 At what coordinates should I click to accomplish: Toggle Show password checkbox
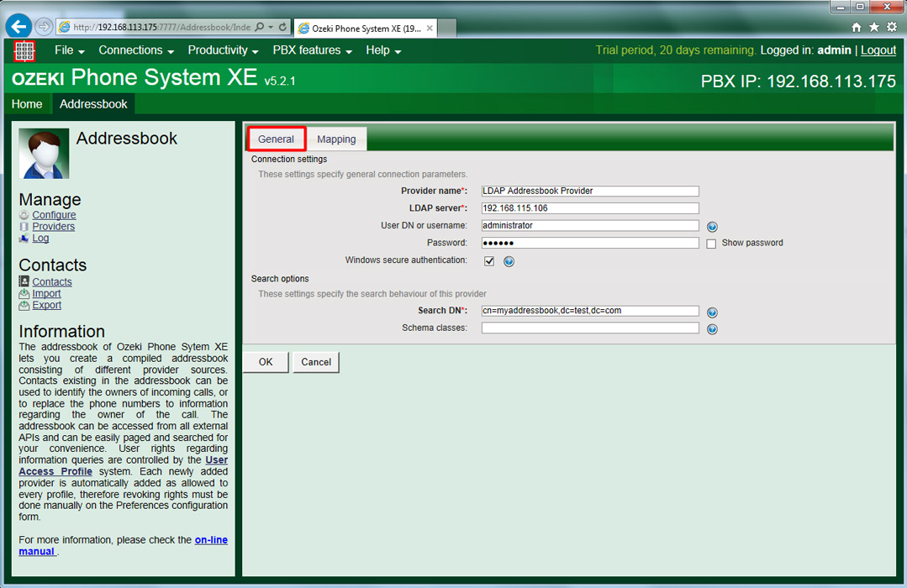pyautogui.click(x=711, y=244)
